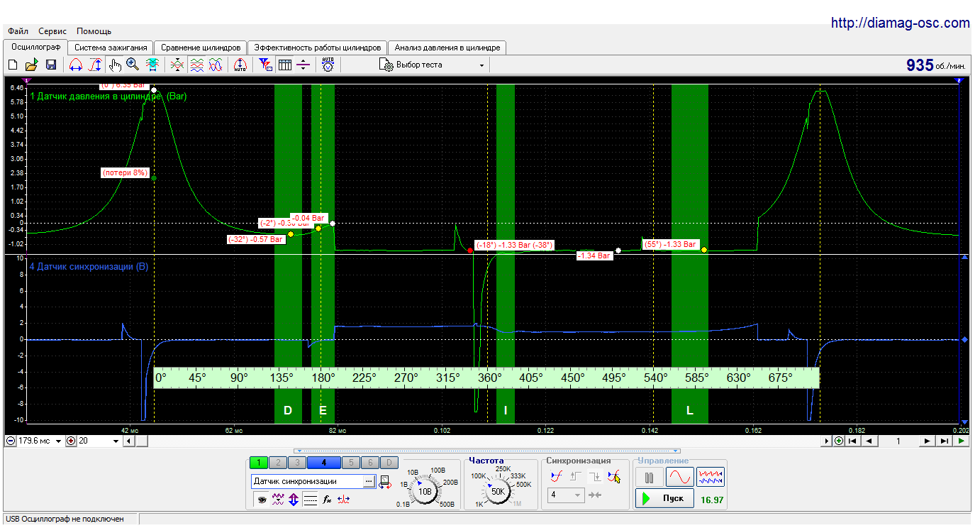Adjust the Частота knob showing 50K
This screenshot has height=528, width=980.
[498, 490]
